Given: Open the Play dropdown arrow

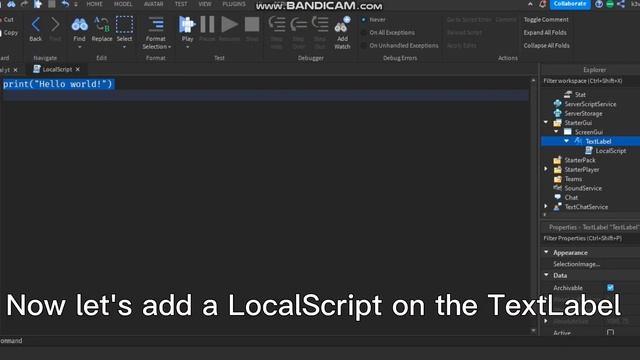Looking at the screenshot, I should 187,47.
